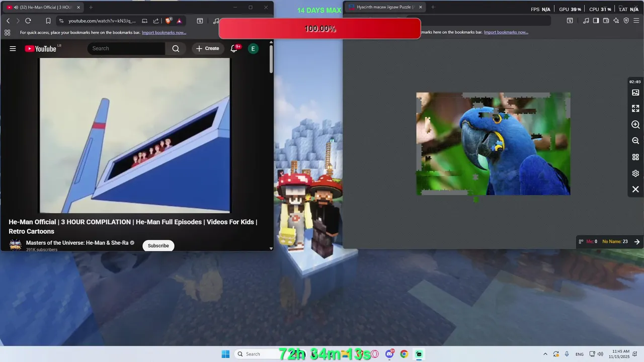Image resolution: width=644 pixels, height=362 pixels.
Task: Open volume control in system tray
Action: 600,354
